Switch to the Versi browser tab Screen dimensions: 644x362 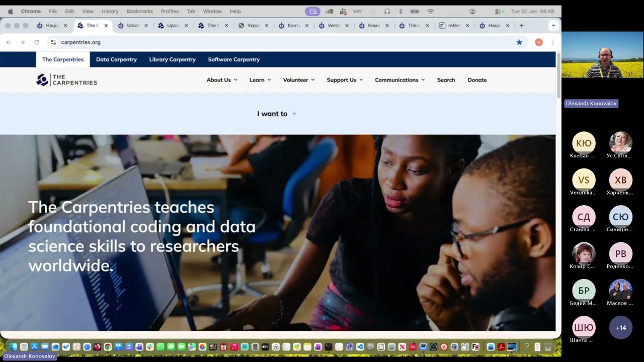(x=334, y=25)
